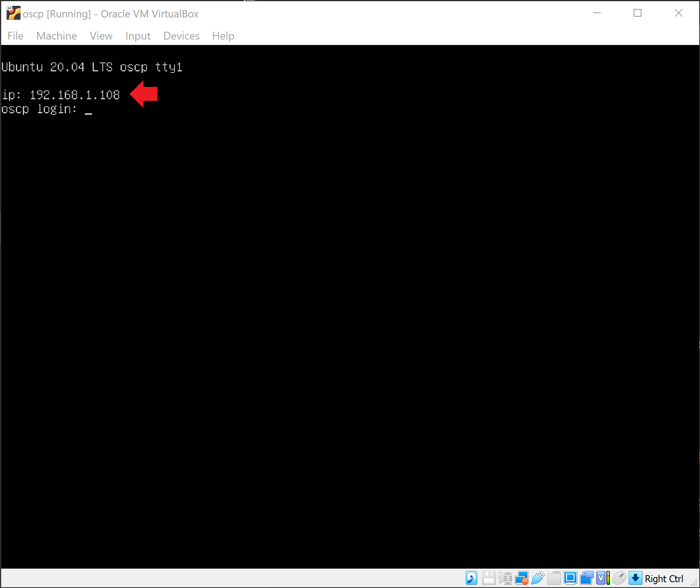The width and height of the screenshot is (700, 588).
Task: Open the Machine menu
Action: [x=56, y=36]
